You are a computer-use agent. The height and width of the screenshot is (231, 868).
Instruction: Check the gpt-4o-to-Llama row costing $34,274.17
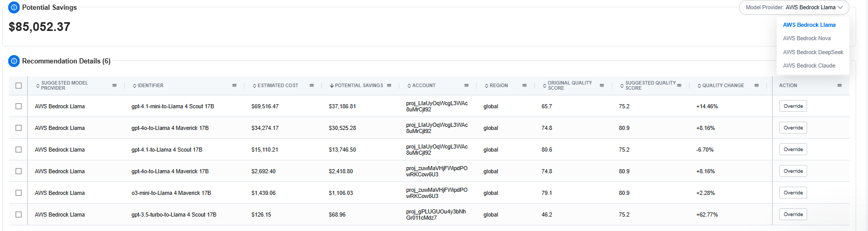point(19,128)
